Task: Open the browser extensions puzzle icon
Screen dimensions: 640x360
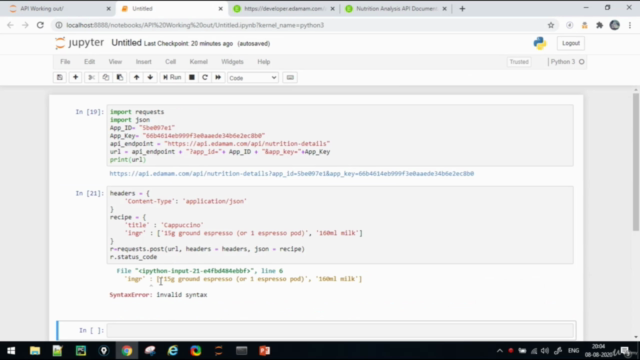Action: [599, 25]
